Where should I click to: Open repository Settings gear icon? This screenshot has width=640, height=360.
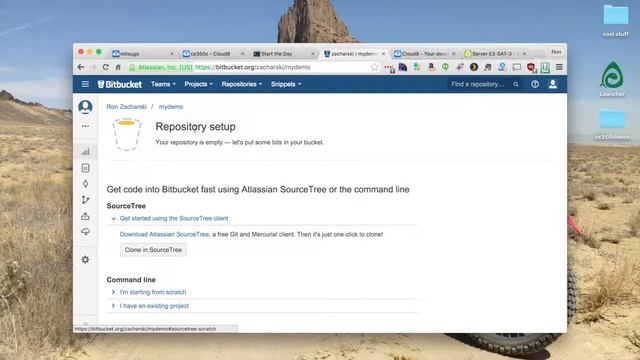tap(85, 260)
